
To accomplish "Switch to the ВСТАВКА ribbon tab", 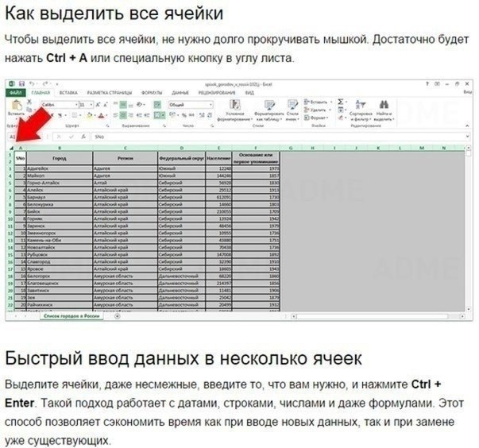I will [68, 92].
